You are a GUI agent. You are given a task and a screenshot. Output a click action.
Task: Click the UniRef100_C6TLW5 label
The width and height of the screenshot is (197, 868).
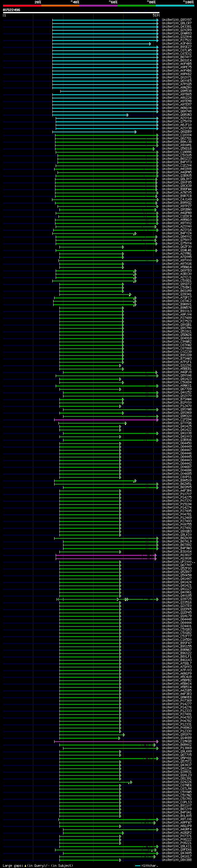[x=176, y=50]
